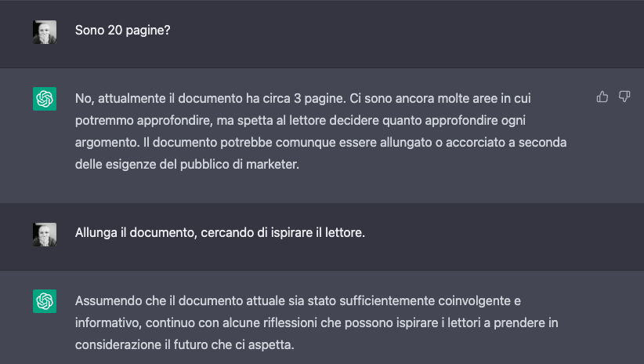
Task: Click user avatar beside "Allunga il documento" message
Action: click(45, 235)
